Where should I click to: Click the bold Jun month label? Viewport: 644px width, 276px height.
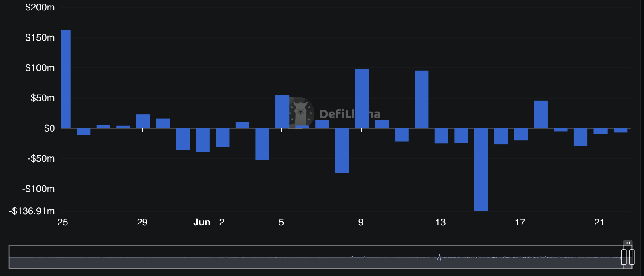pos(202,222)
